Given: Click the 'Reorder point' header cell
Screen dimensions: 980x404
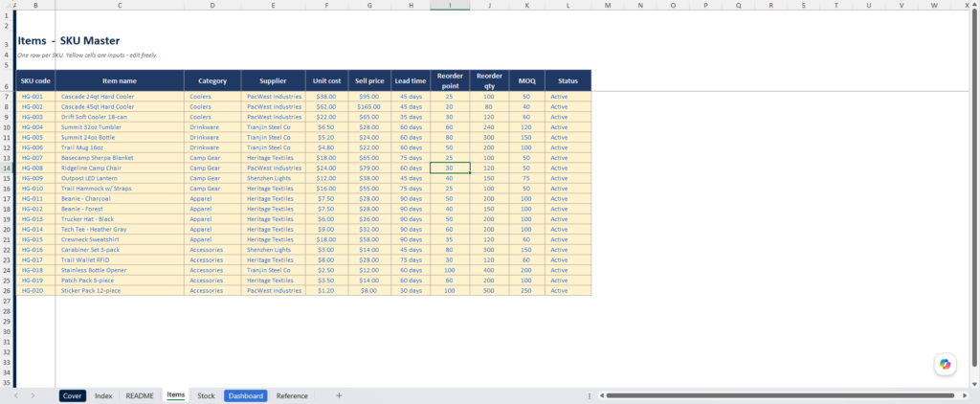Looking at the screenshot, I should (x=450, y=80).
